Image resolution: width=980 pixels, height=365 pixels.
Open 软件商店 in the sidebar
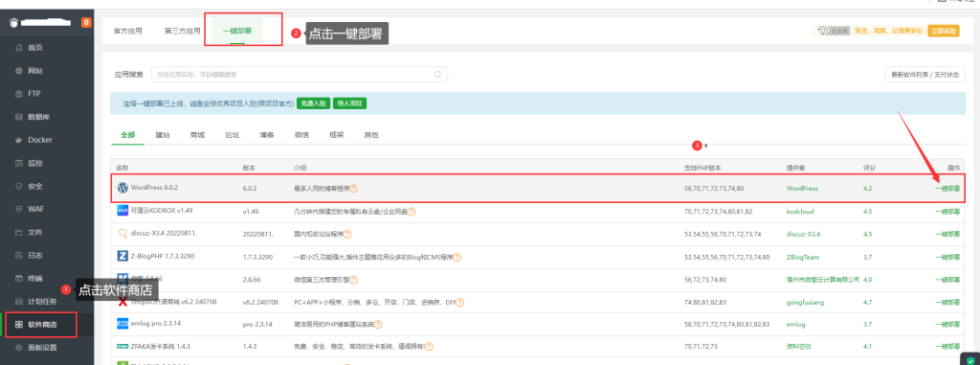(x=42, y=325)
